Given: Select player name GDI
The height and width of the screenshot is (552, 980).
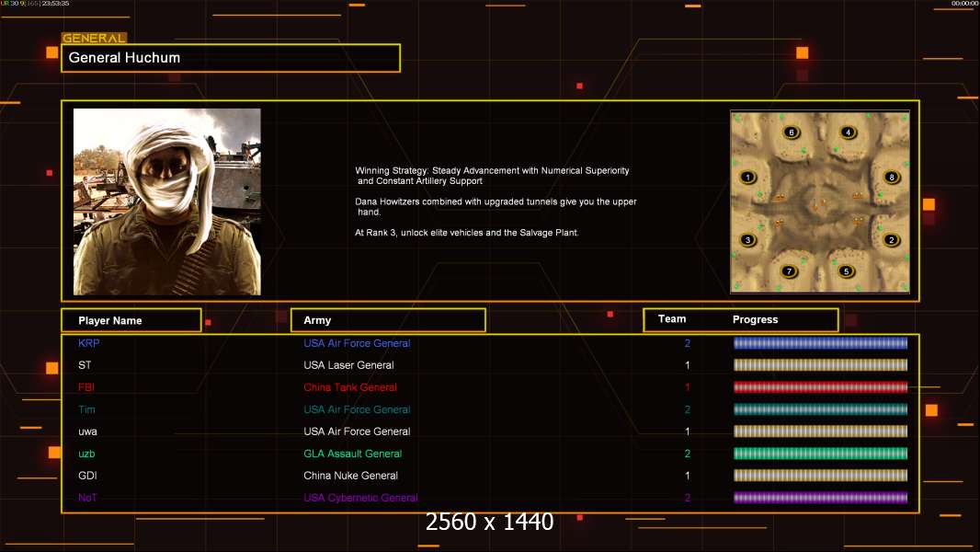Looking at the screenshot, I should tap(87, 476).
